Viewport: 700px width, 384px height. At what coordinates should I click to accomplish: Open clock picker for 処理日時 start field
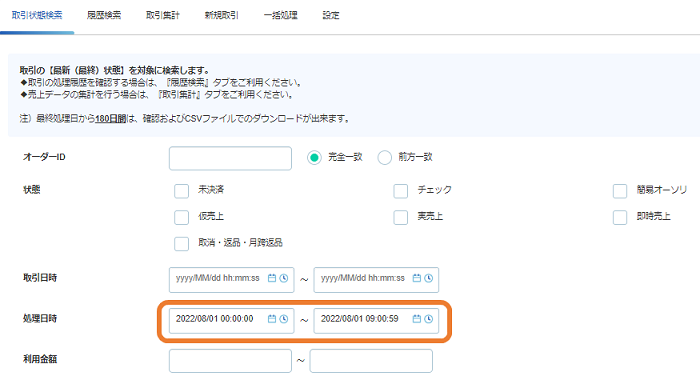[x=283, y=319]
